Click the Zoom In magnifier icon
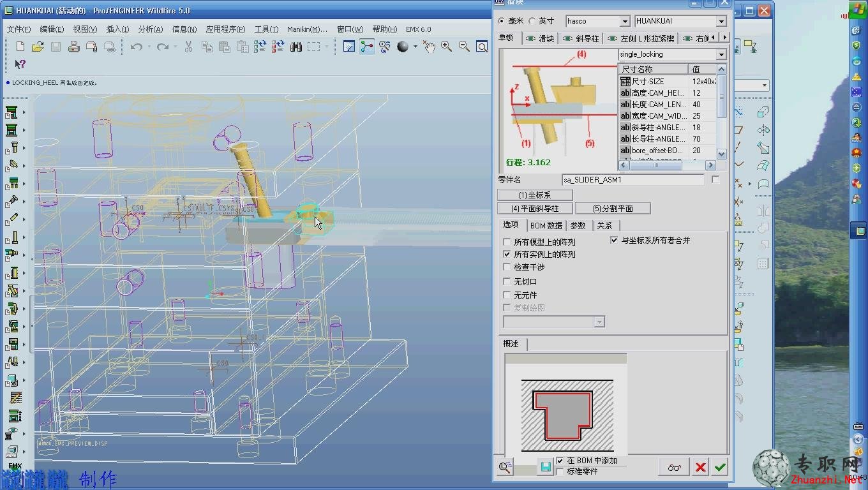The image size is (868, 490). coord(446,47)
